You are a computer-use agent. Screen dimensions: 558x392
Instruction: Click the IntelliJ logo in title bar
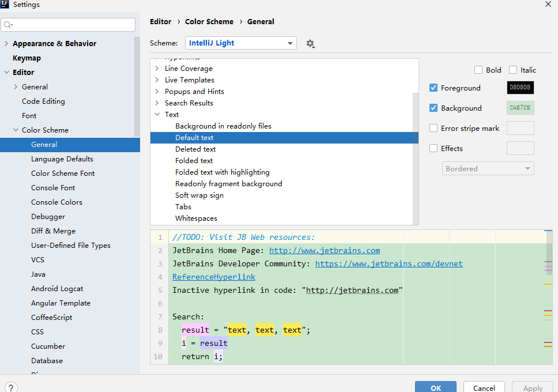click(x=5, y=5)
